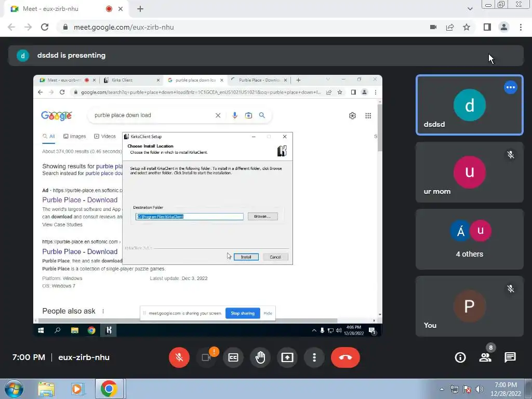Open People also ask options dots
Viewport: 532px width, 399px height.
click(103, 311)
